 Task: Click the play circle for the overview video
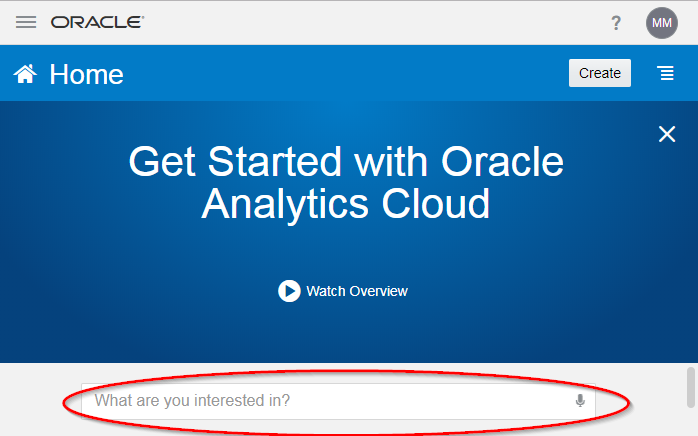289,291
